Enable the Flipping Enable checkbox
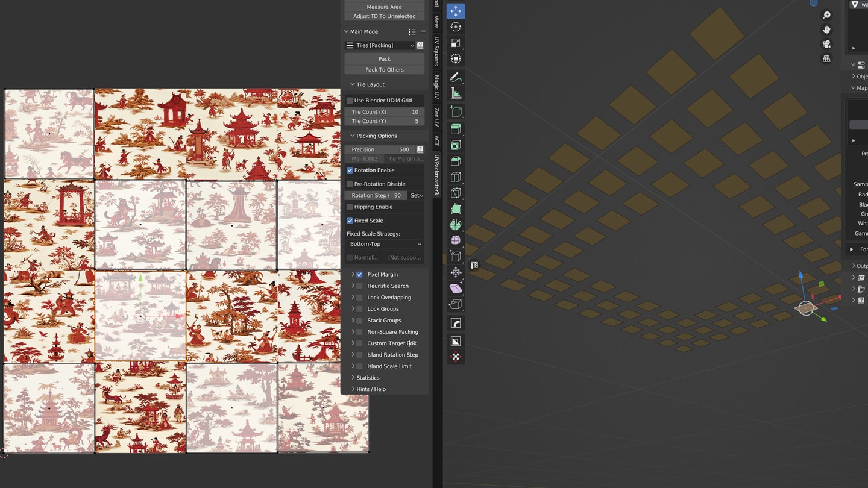This screenshot has width=868, height=488. (x=350, y=207)
